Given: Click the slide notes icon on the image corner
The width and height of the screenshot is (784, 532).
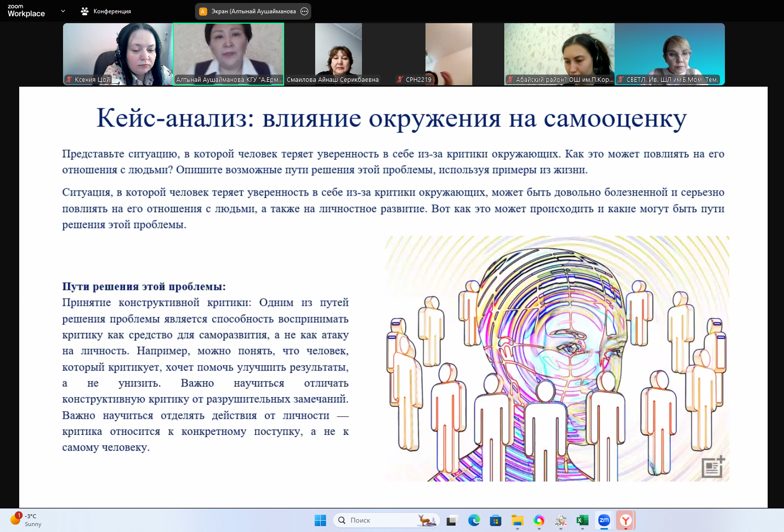Looking at the screenshot, I should (713, 466).
